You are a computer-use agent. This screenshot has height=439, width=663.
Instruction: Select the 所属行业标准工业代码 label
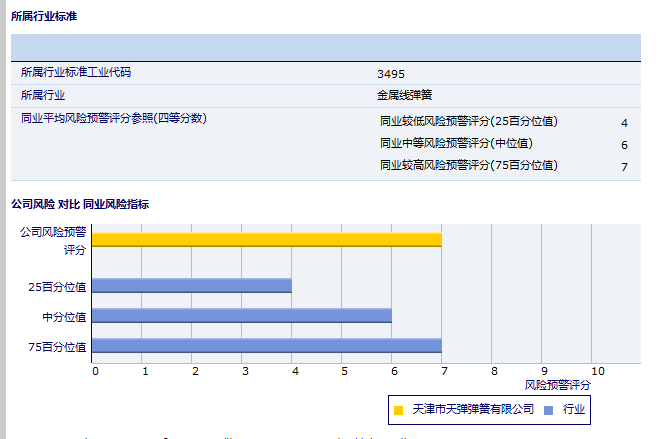(76, 72)
